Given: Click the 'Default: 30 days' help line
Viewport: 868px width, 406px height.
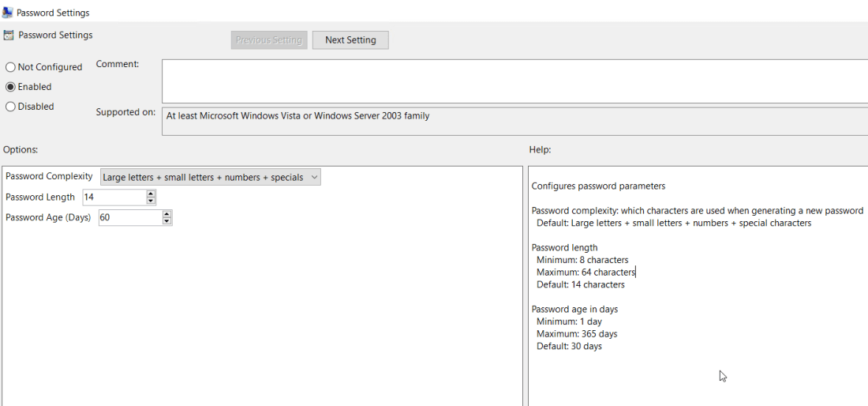Looking at the screenshot, I should [569, 346].
